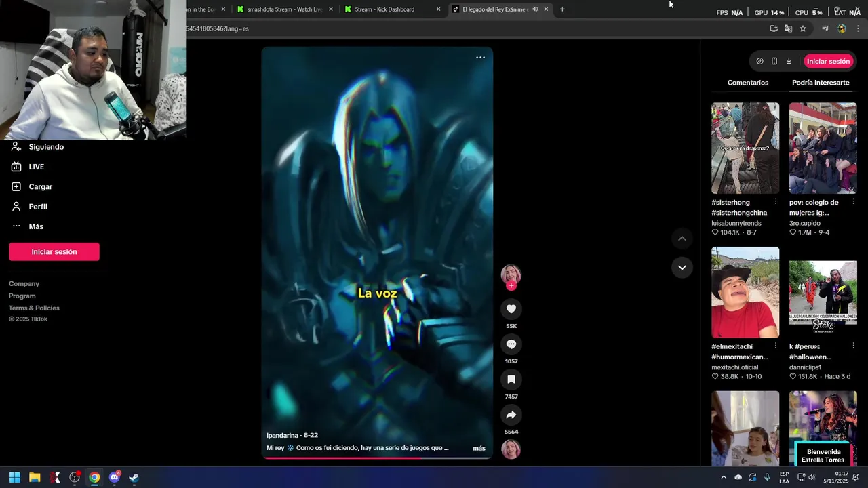Click luisabunnytrends author name
The width and height of the screenshot is (868, 488).
pyautogui.click(x=736, y=223)
